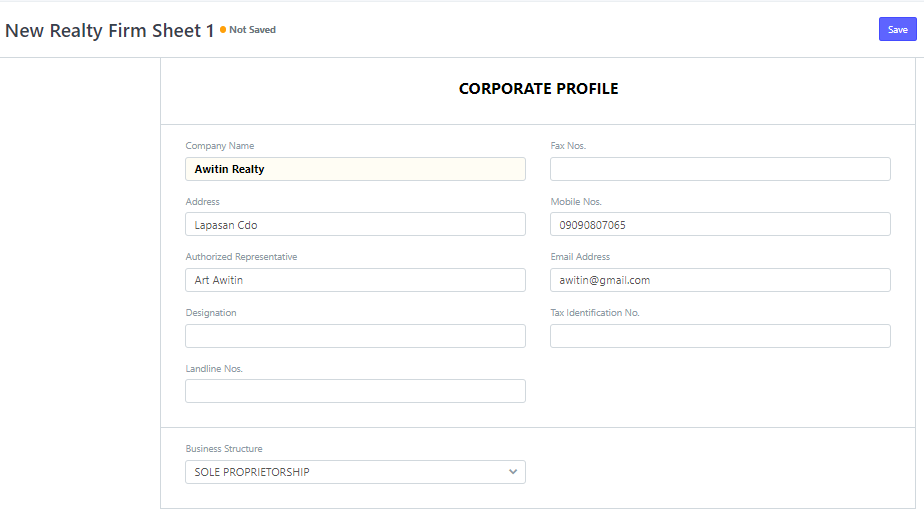Click the Save button
This screenshot has height=509, width=924.
(897, 29)
